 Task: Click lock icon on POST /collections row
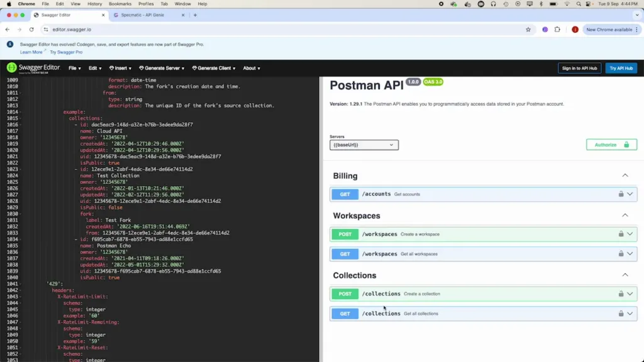click(x=621, y=293)
